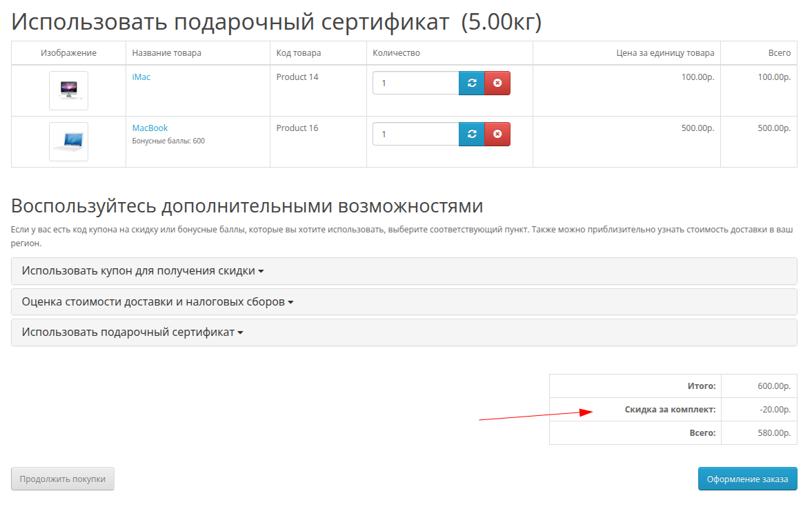812x509 pixels.
Task: Open the MacBook product thumbnail
Action: (x=68, y=141)
